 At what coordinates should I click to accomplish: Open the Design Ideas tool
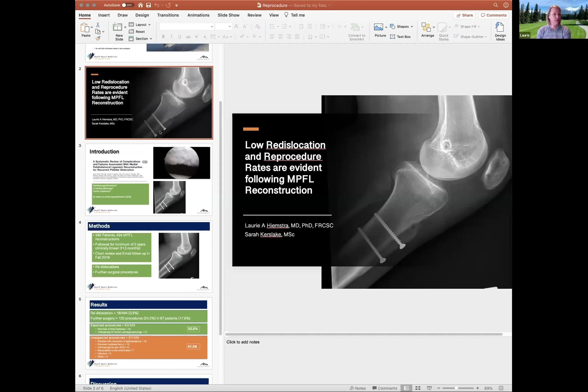coord(500,31)
